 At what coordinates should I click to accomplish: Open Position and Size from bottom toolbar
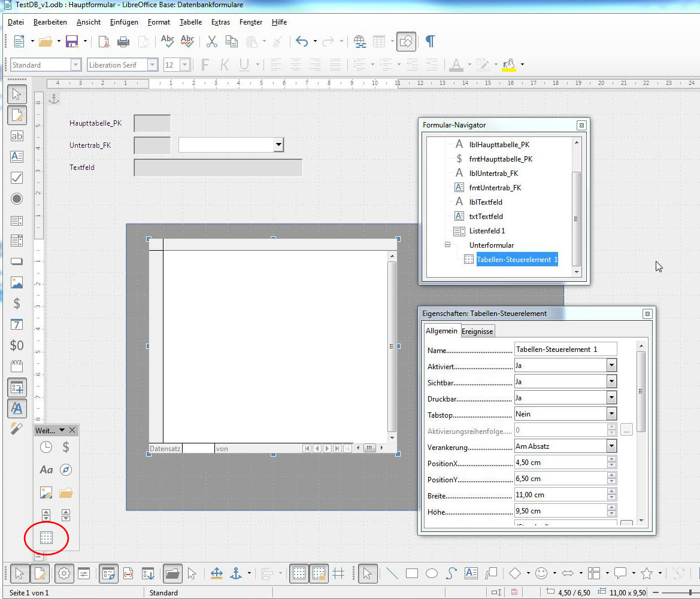click(x=217, y=574)
